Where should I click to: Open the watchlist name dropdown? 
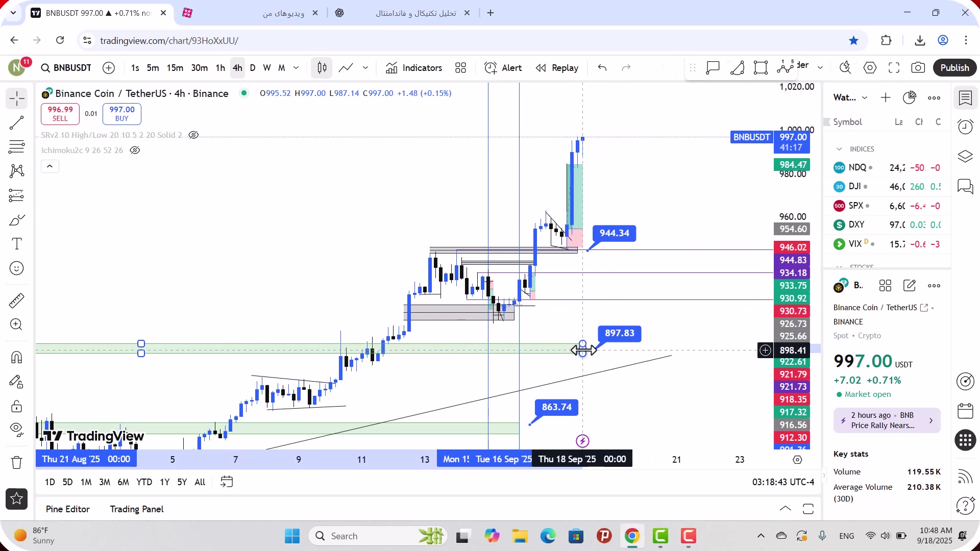coord(850,97)
